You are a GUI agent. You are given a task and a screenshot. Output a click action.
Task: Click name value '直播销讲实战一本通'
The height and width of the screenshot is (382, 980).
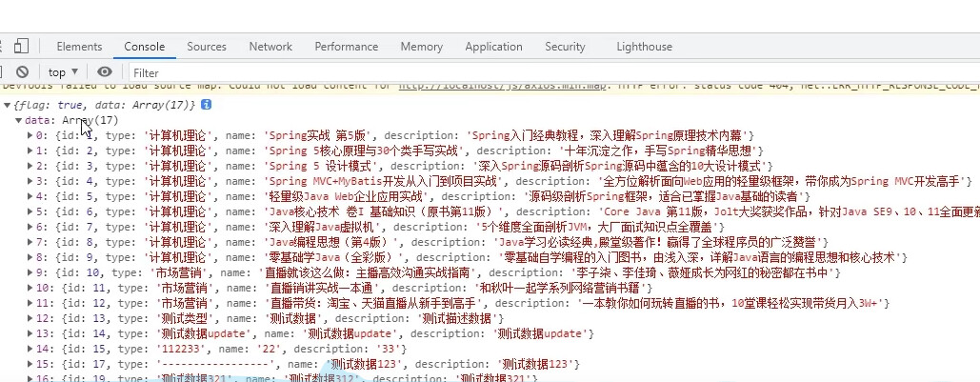320,288
